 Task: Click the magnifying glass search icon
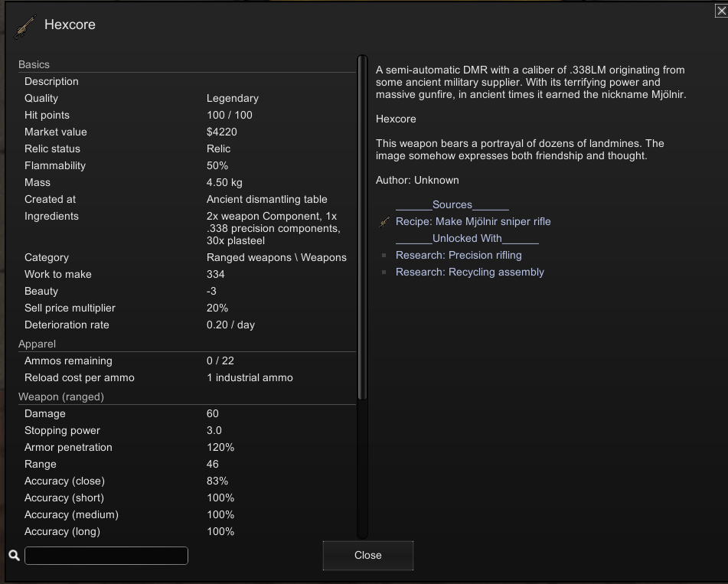[x=14, y=555]
